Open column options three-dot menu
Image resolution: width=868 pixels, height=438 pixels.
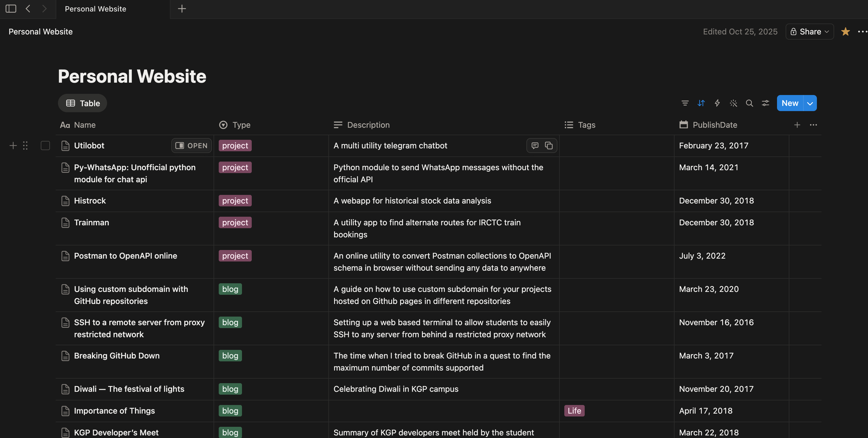813,125
